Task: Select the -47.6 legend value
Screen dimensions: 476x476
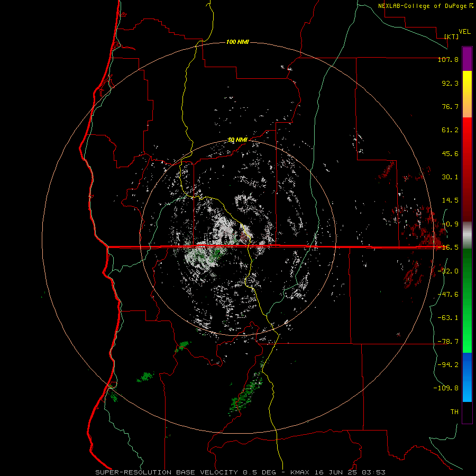Action: [448, 295]
